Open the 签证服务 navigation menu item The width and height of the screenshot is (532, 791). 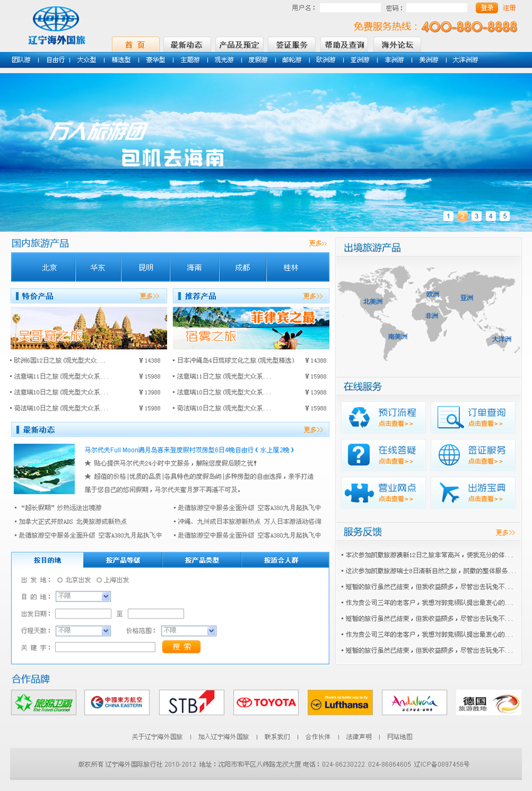(x=292, y=45)
